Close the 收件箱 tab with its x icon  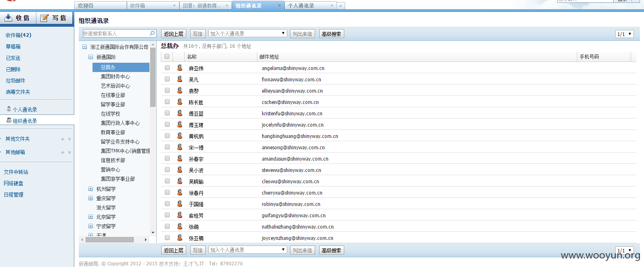(x=175, y=6)
